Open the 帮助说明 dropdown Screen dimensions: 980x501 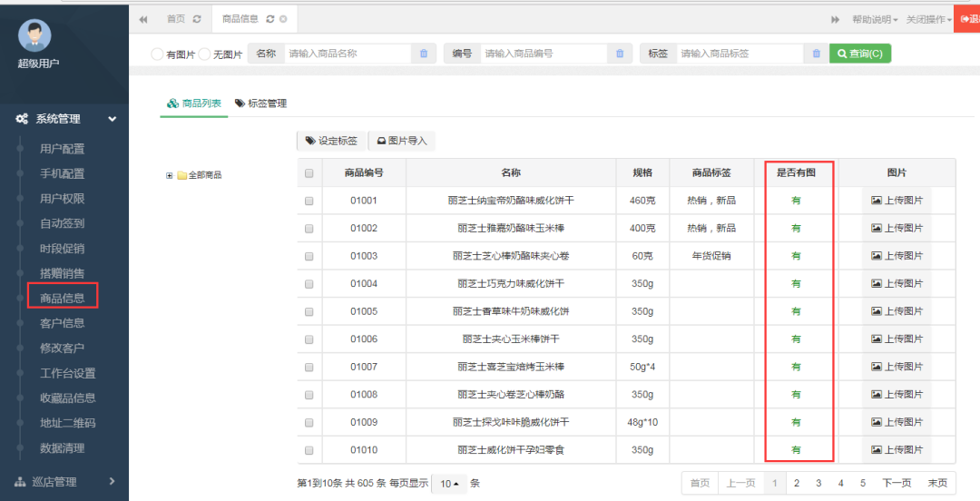click(875, 20)
